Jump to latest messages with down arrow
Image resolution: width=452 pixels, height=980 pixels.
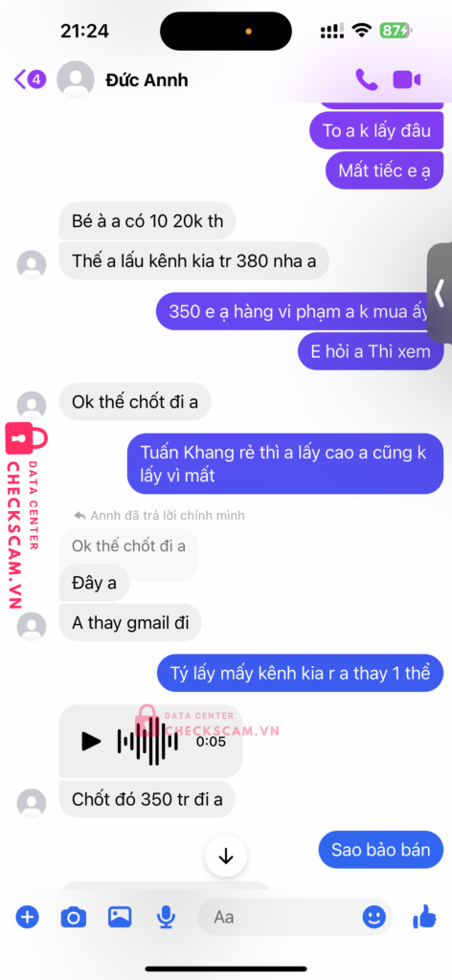point(226,857)
